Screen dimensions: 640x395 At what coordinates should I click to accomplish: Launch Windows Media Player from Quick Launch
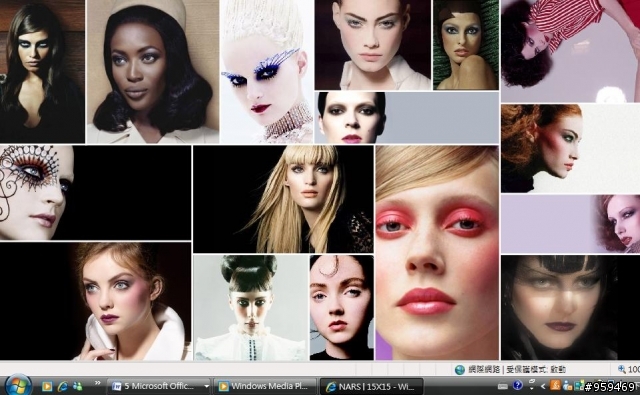click(47, 386)
